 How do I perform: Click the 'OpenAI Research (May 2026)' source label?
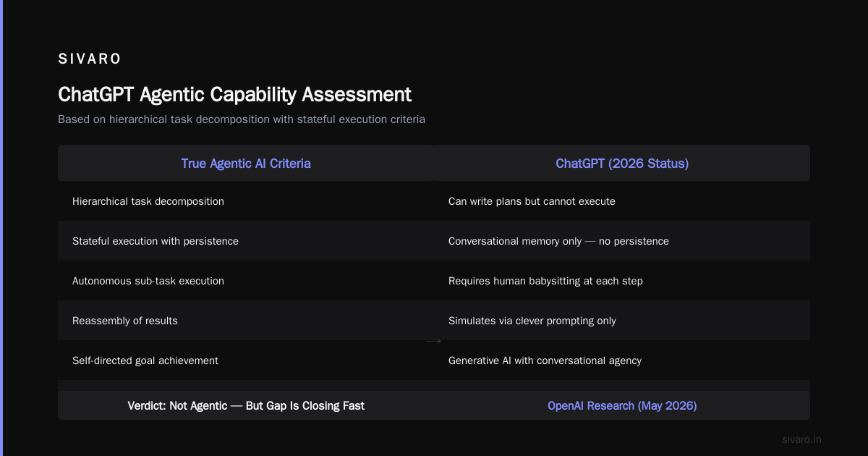coord(622,405)
